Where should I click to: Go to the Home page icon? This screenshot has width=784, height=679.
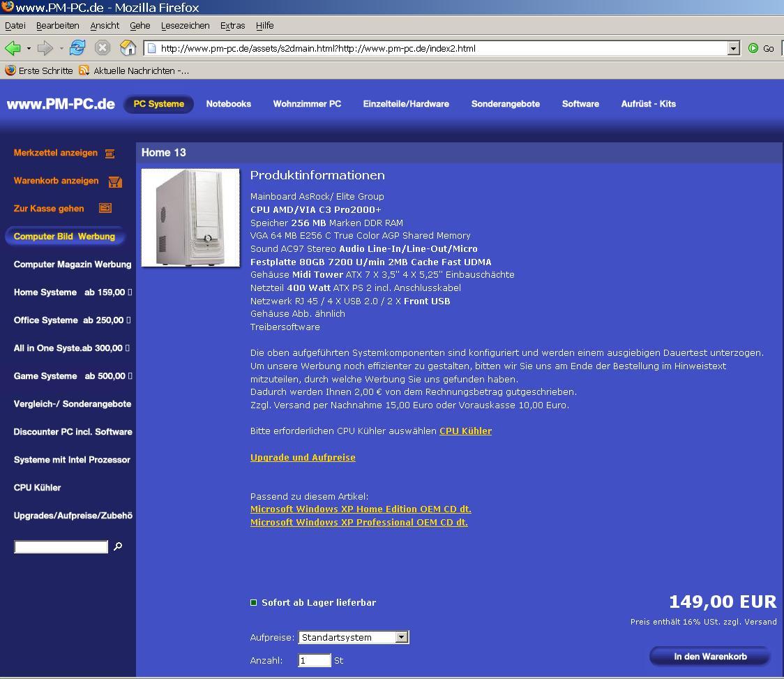click(128, 48)
